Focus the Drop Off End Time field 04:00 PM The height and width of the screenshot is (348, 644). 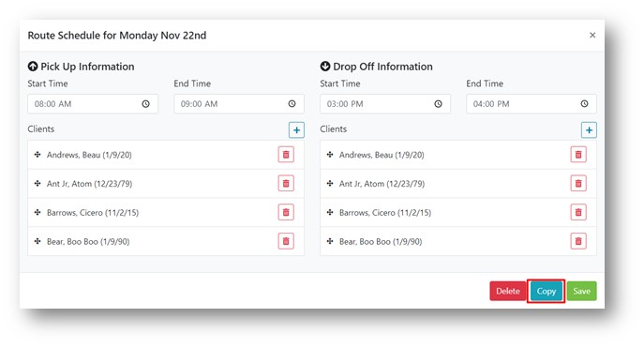[x=532, y=104]
